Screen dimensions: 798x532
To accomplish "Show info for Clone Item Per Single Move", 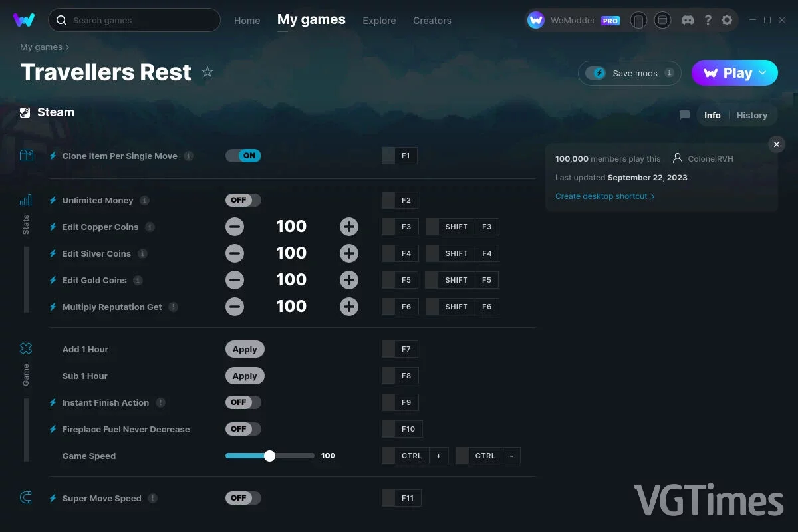I will coord(188,156).
